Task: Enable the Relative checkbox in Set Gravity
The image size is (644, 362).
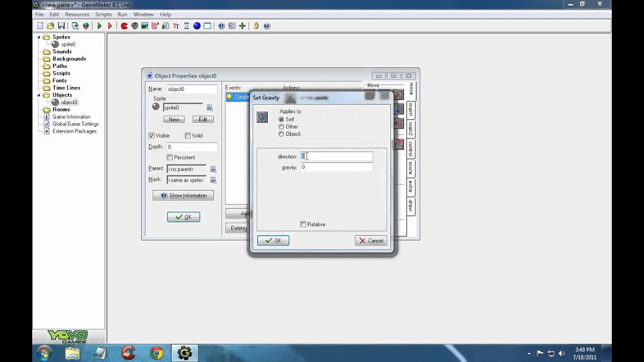Action: pyautogui.click(x=303, y=224)
